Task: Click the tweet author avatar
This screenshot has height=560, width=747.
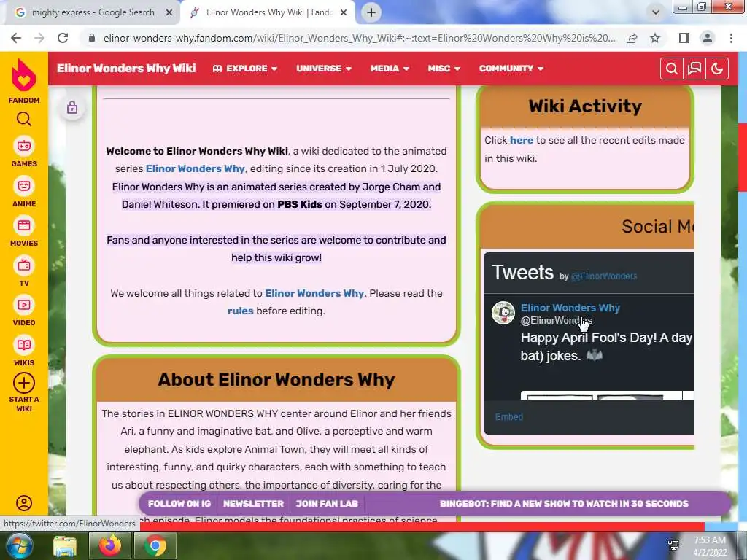Action: click(x=503, y=313)
